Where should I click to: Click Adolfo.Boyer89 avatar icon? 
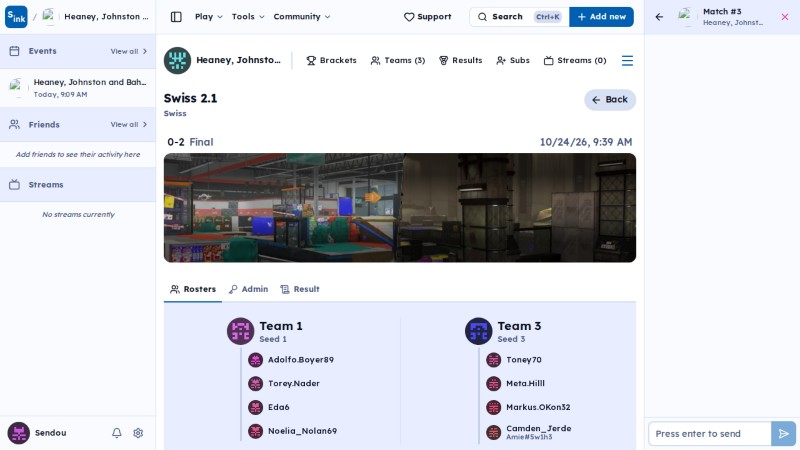click(255, 360)
